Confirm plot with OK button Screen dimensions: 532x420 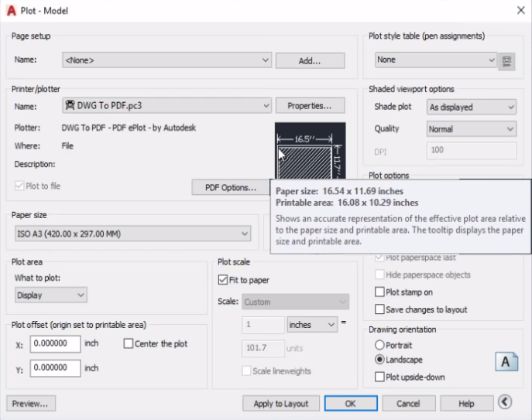(351, 404)
